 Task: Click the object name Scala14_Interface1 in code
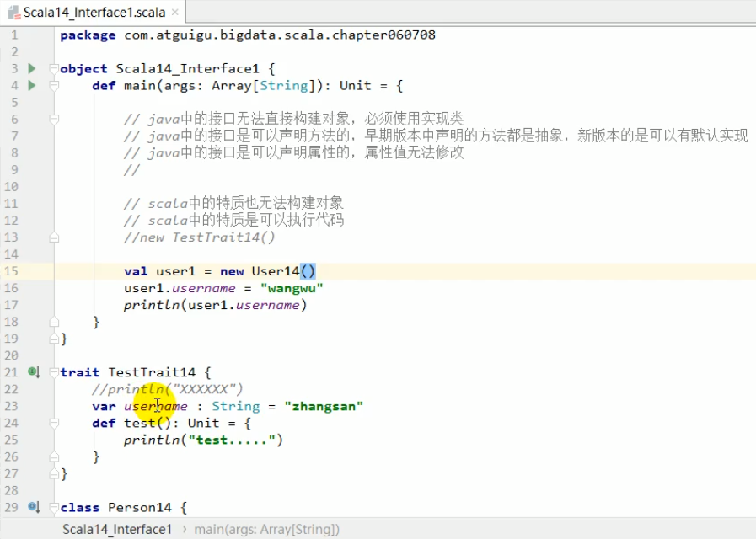(x=188, y=68)
